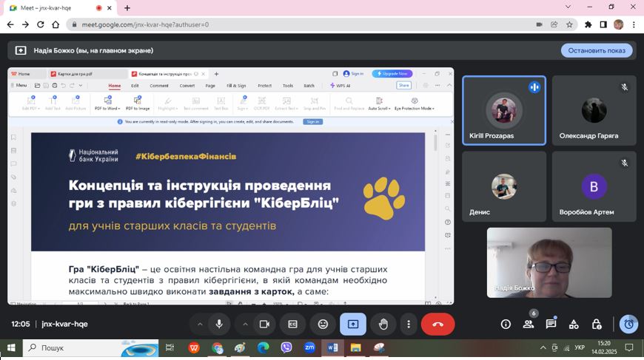Toggle the microphone in Meet toolbar
This screenshot has height=360, width=644.
pyautogui.click(x=219, y=324)
